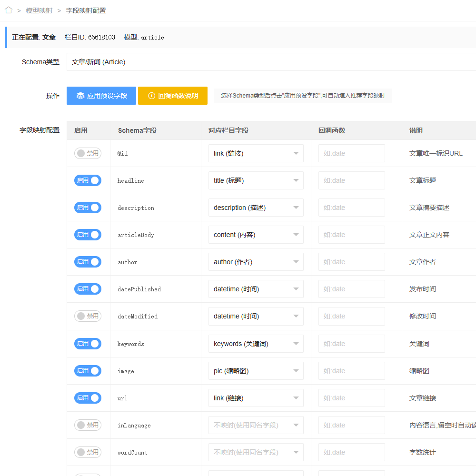Image resolution: width=476 pixels, height=476 pixels.
Task: Click the datePublished schema field name
Action: click(x=139, y=289)
